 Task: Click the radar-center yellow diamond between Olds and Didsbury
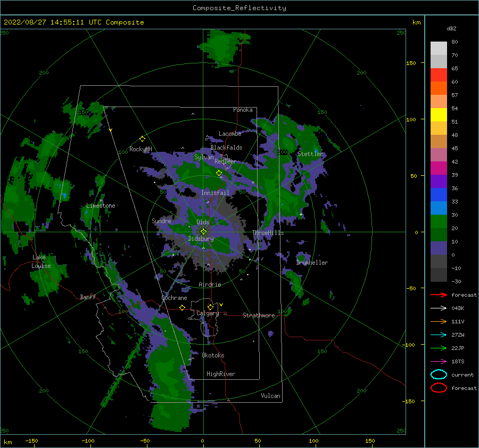(x=203, y=232)
